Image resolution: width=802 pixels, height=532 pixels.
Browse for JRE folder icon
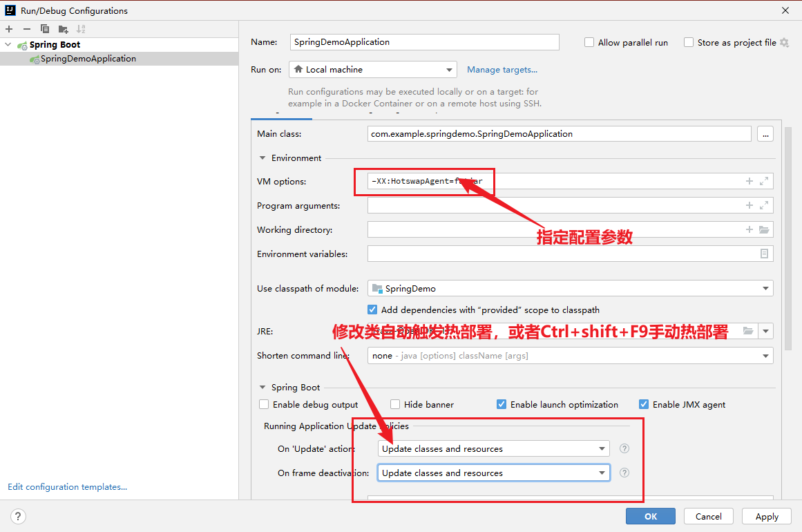[748, 331]
